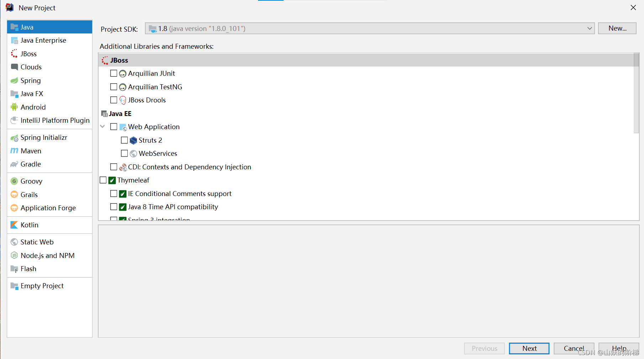Click the New... SDK button
Image resolution: width=644 pixels, height=359 pixels.
pos(617,28)
